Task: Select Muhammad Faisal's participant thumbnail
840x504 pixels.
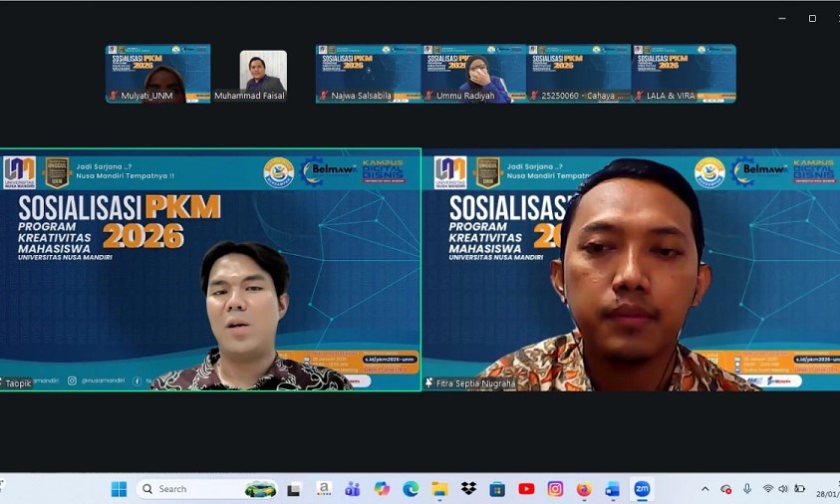Action: 263,74
